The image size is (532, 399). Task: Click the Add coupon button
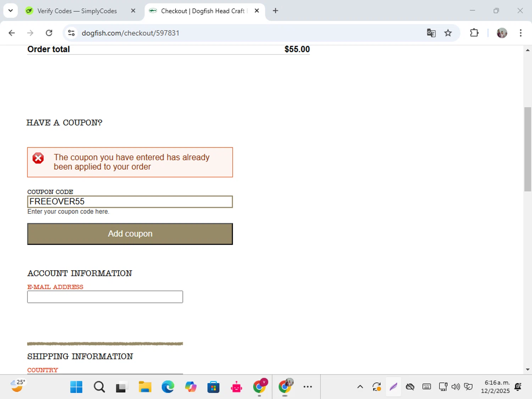point(130,234)
